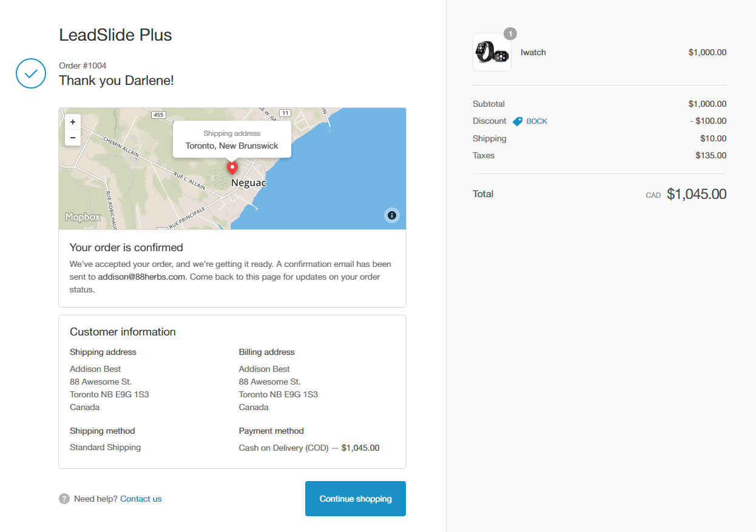Viewport: 756px width, 532px height.
Task: Click the Toronto, New Brunswick map popup
Action: [x=232, y=140]
